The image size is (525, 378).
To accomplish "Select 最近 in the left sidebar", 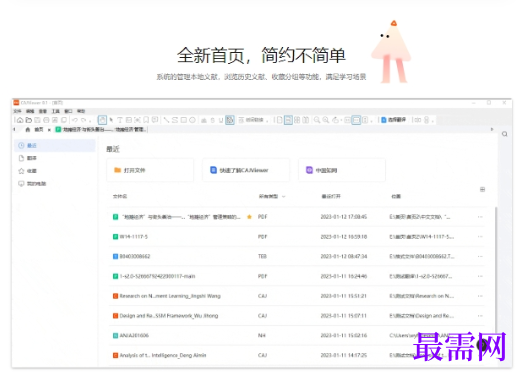I will click(55, 145).
